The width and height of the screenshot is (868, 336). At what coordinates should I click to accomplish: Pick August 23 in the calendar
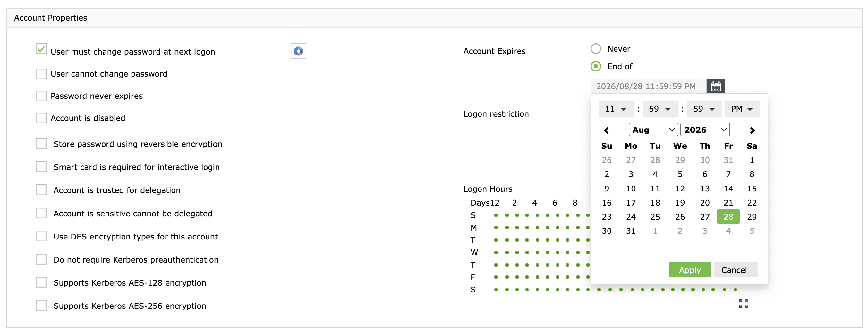pyautogui.click(x=607, y=217)
